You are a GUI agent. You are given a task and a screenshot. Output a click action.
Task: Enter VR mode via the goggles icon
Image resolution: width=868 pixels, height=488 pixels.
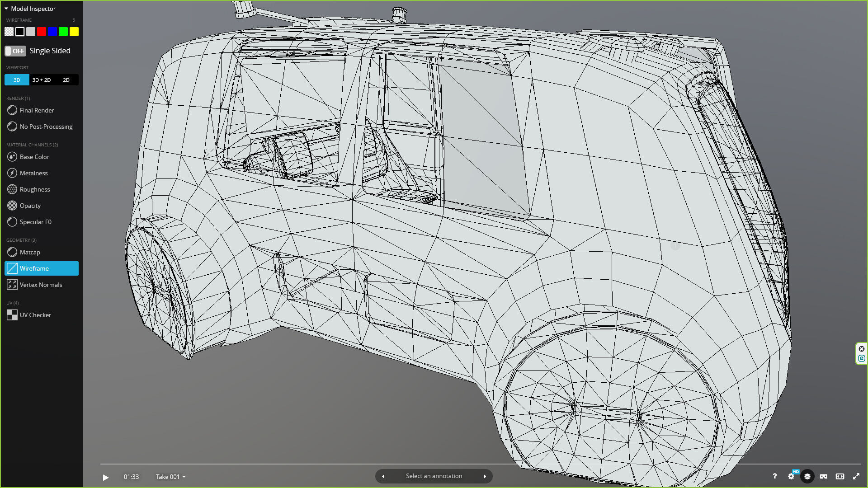click(x=824, y=476)
